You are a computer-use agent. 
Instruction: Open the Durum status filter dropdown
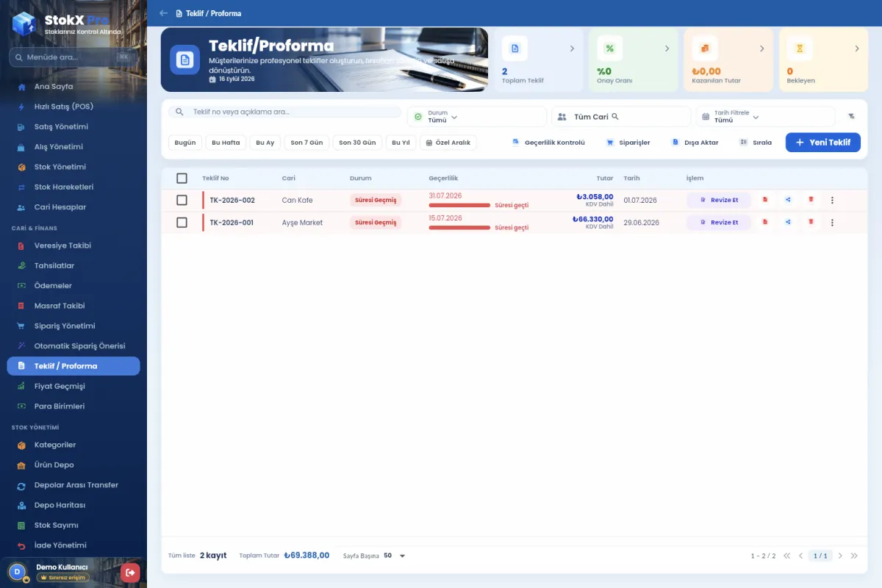coord(477,116)
